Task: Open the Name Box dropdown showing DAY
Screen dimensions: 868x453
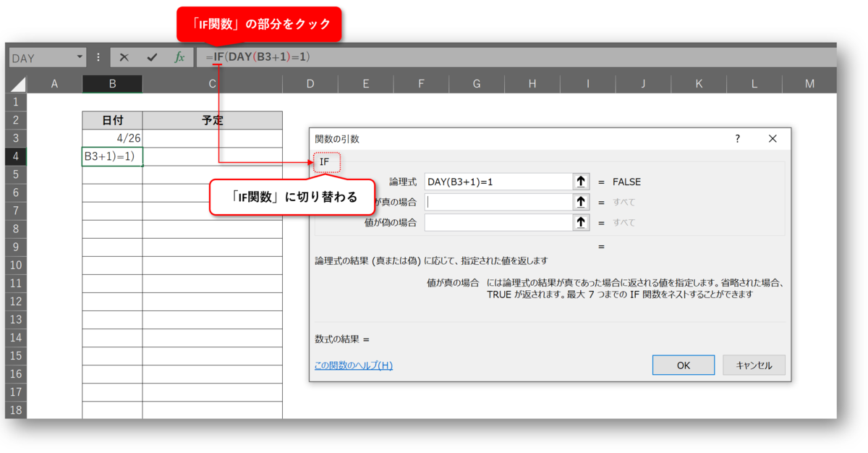Action: (80, 56)
